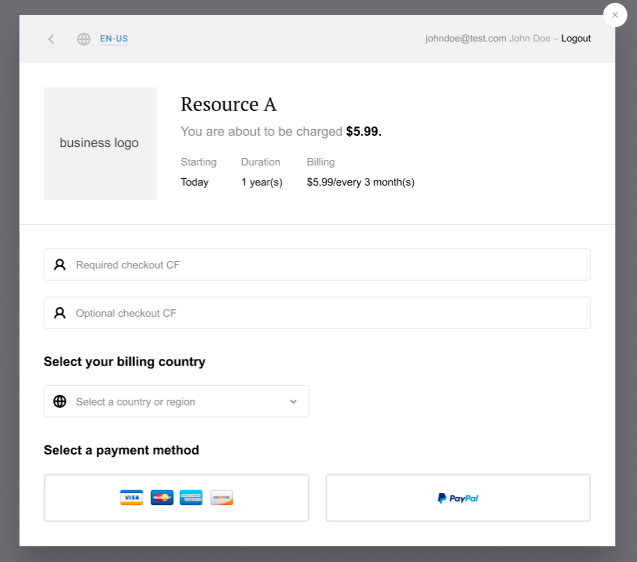Click the Discover card icon
The width and height of the screenshot is (637, 562).
pyautogui.click(x=221, y=497)
